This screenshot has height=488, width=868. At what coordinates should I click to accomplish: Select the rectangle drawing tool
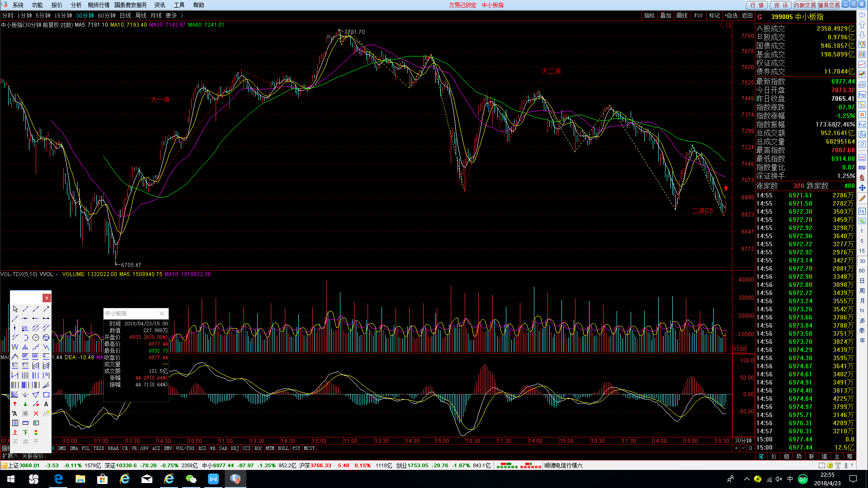tap(46, 394)
